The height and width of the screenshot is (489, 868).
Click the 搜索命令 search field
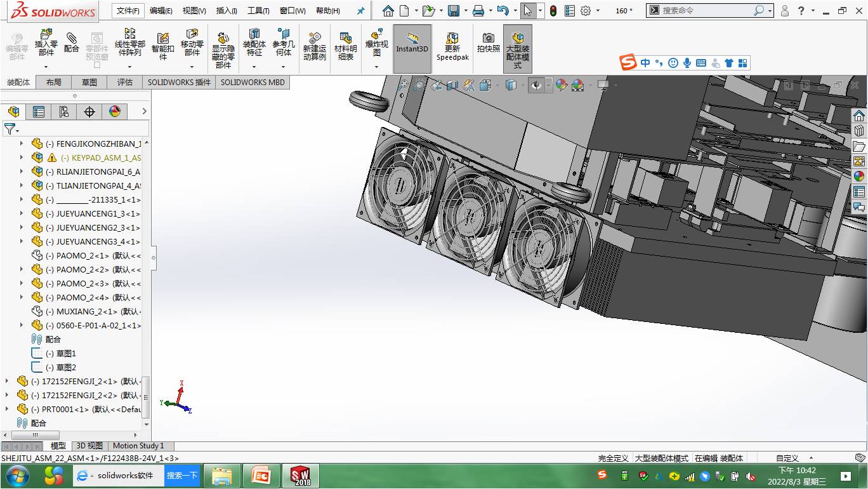coord(706,11)
